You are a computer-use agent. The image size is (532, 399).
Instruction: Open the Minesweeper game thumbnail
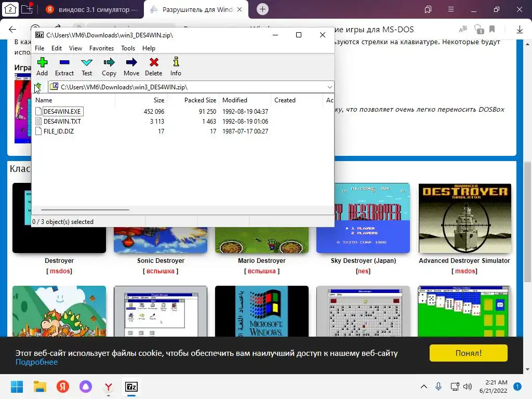pos(363,311)
